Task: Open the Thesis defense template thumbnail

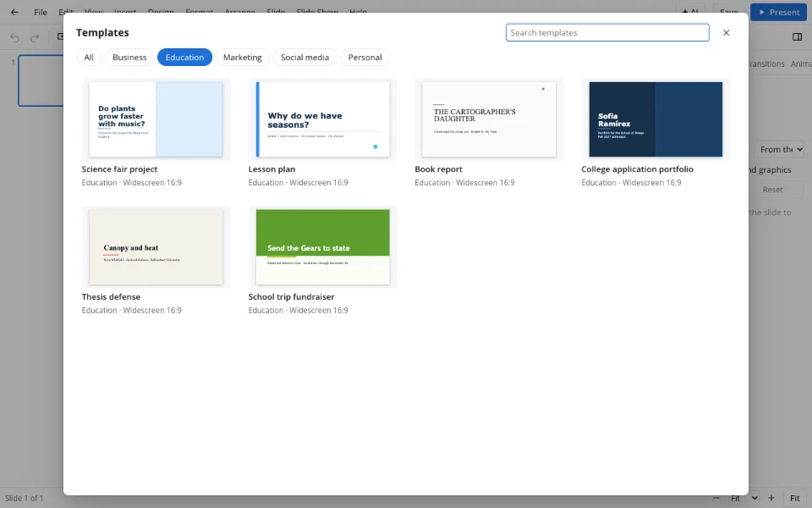Action: [x=156, y=246]
